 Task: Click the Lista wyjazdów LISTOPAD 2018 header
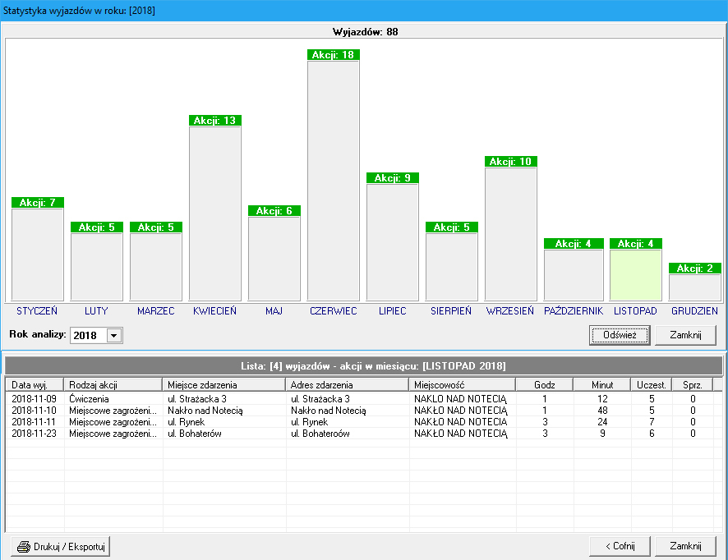click(x=364, y=365)
